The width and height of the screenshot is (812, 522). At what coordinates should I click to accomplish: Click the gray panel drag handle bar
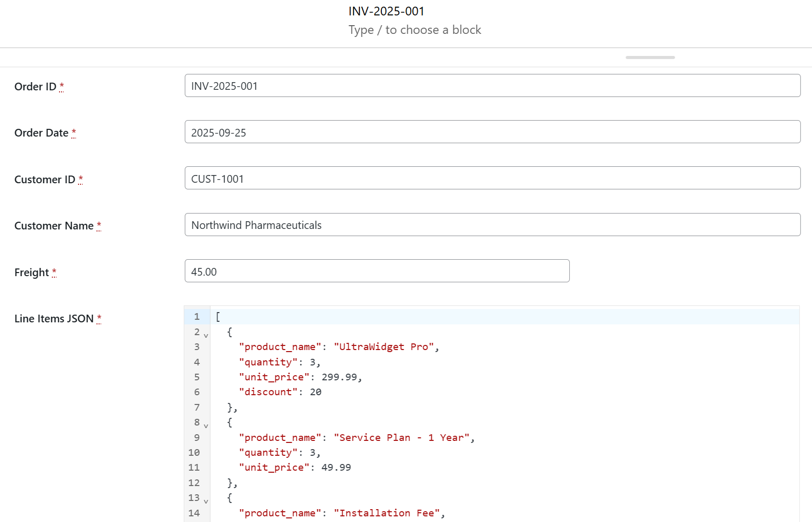click(650, 57)
